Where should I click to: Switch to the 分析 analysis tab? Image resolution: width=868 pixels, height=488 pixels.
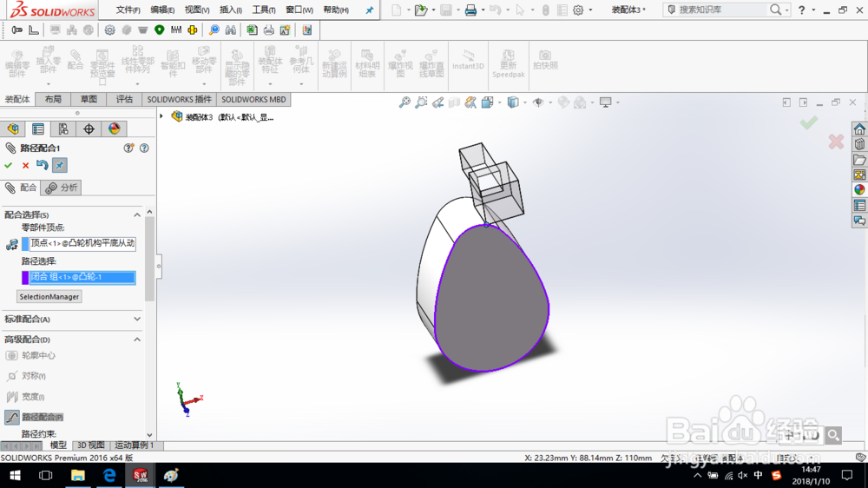[x=62, y=188]
